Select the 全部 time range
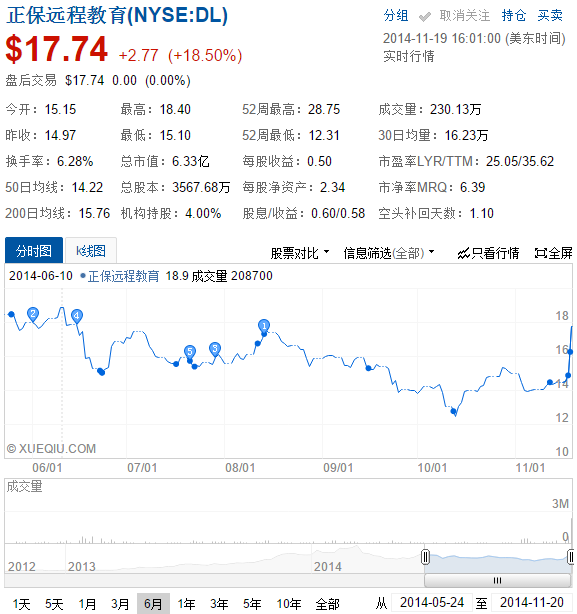Viewport: 577px width, 614px height. coord(328,604)
